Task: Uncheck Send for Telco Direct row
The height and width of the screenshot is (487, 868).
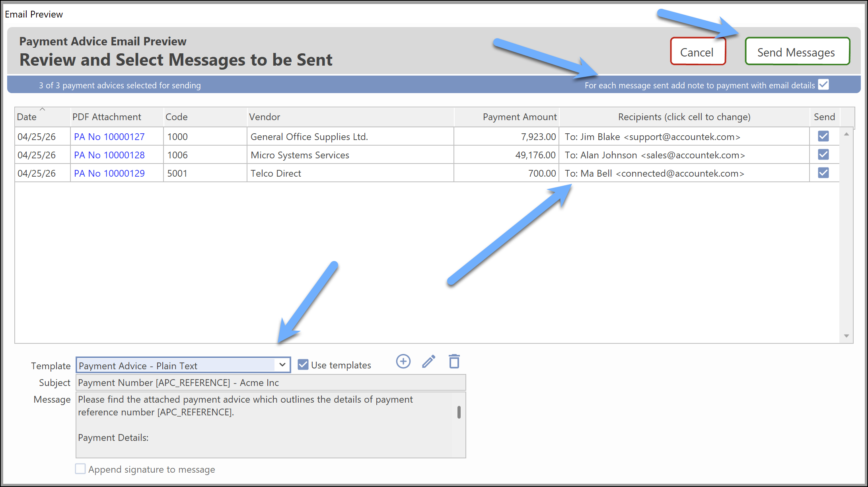Action: coord(823,173)
